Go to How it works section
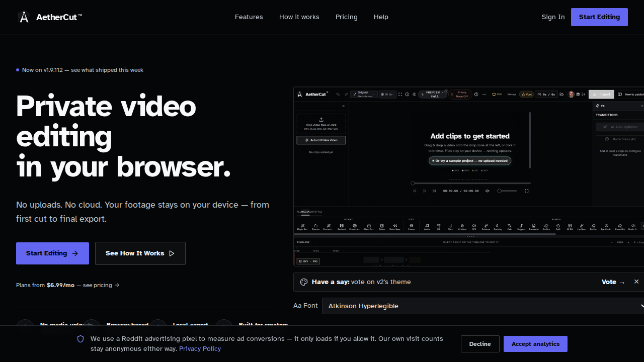Screen dimensions: 644x362 (x=299, y=17)
